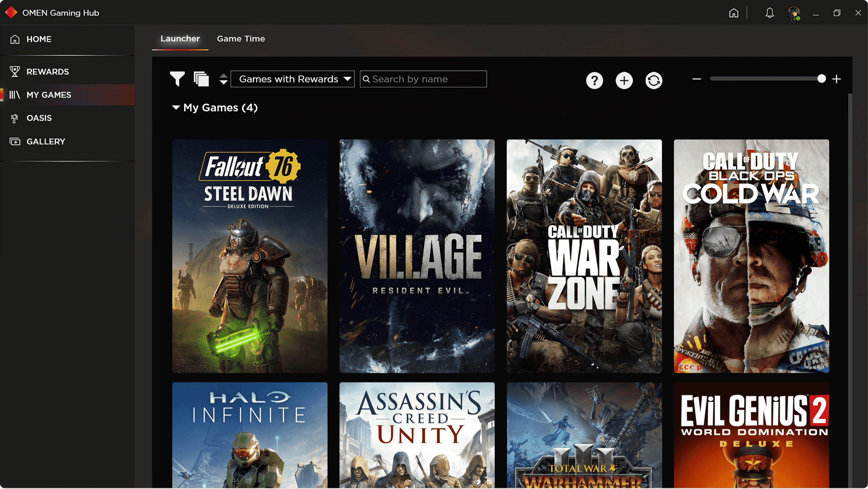868x489 pixels.
Task: Open help question mark button
Action: [x=595, y=80]
